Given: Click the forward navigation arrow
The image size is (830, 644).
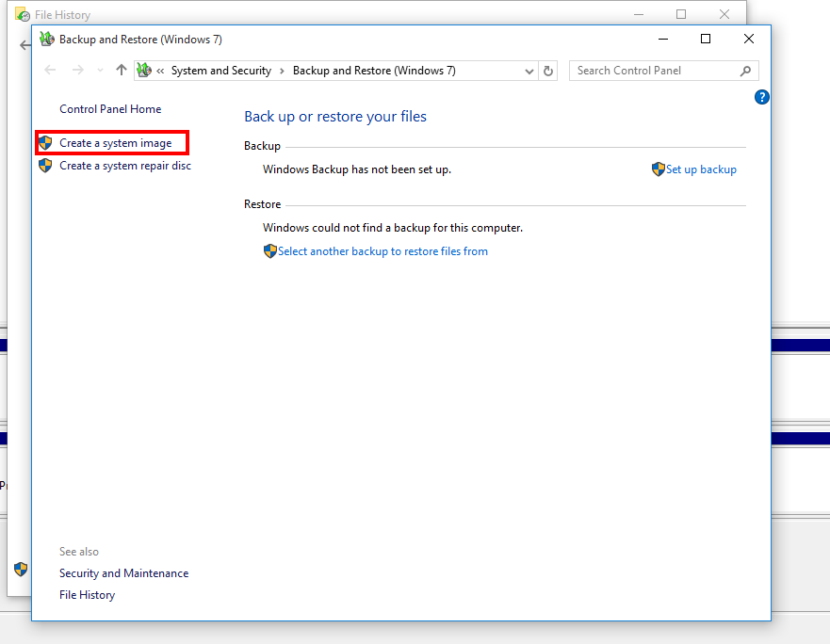Looking at the screenshot, I should [78, 71].
